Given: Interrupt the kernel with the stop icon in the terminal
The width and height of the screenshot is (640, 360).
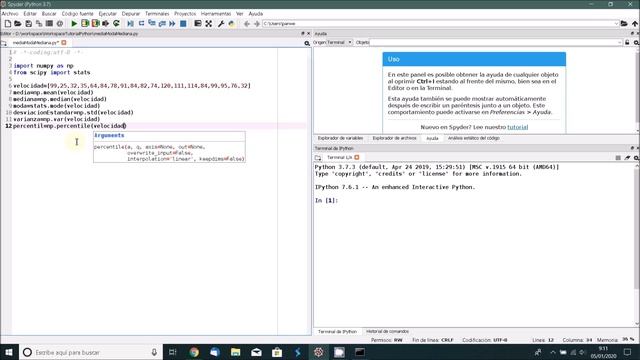Looking at the screenshot, I should click(x=618, y=158).
